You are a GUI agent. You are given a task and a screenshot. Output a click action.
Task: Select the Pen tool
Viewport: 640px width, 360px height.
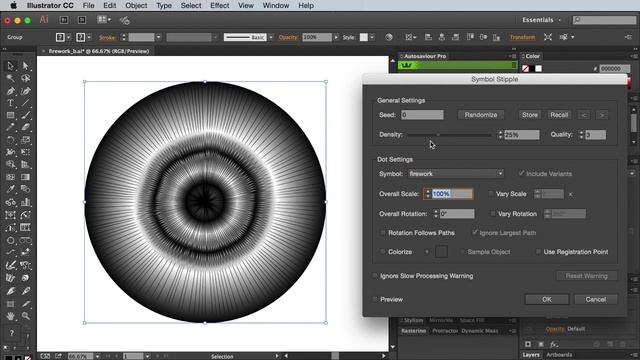click(x=11, y=91)
